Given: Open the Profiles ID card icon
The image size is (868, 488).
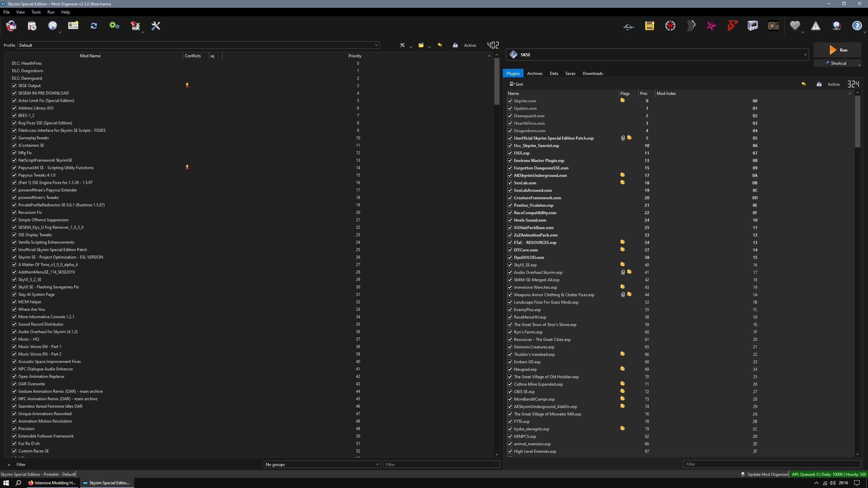Looking at the screenshot, I should pos(73,26).
